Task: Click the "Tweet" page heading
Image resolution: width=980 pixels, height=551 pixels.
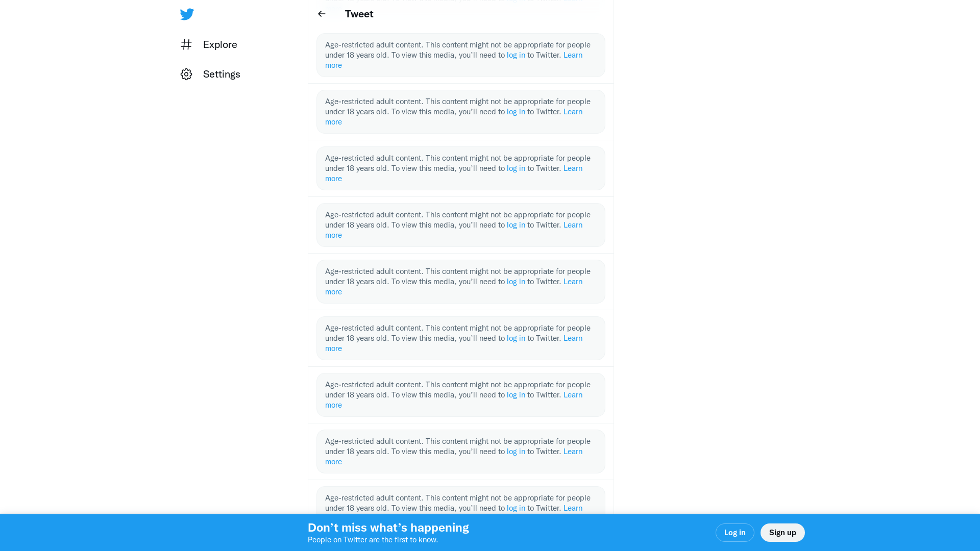Action: [x=359, y=14]
